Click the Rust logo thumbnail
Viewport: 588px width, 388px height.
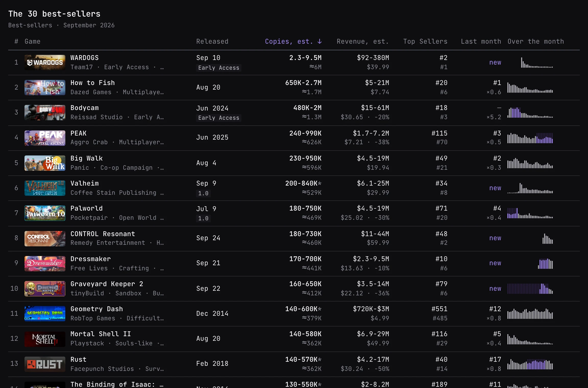(x=45, y=364)
